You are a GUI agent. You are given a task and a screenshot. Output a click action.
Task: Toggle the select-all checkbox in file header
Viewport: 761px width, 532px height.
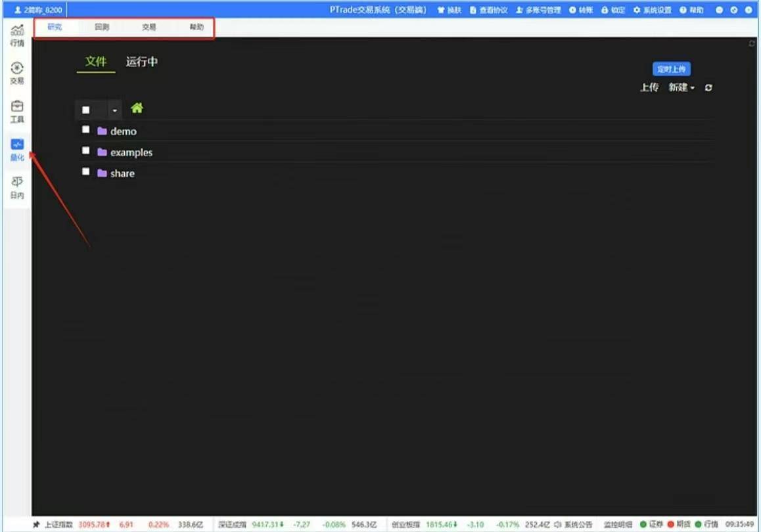click(x=86, y=110)
